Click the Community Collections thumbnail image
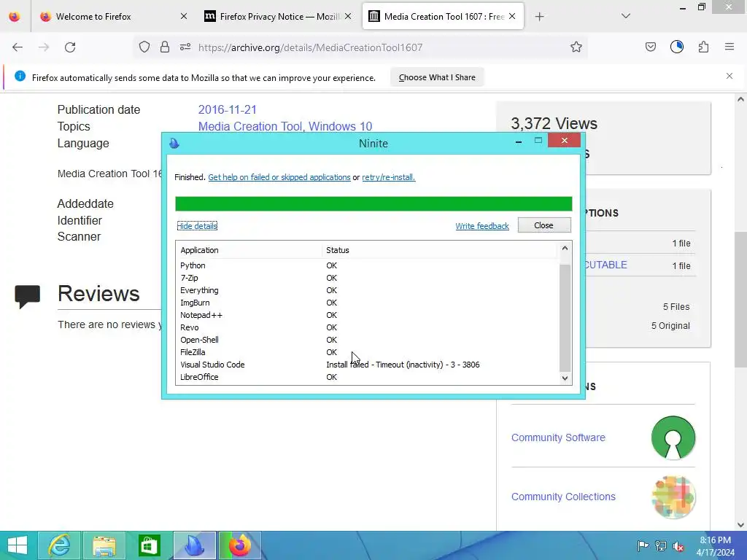747x560 pixels. 673,497
